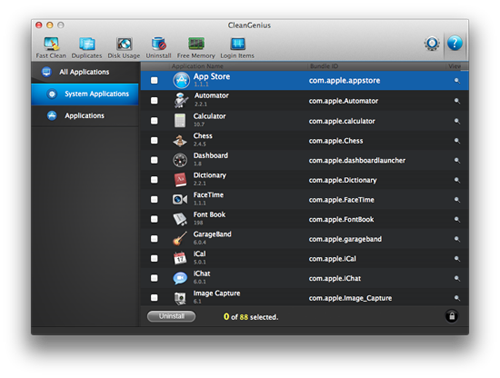Reveal Automator with its magnifier icon

(x=457, y=101)
